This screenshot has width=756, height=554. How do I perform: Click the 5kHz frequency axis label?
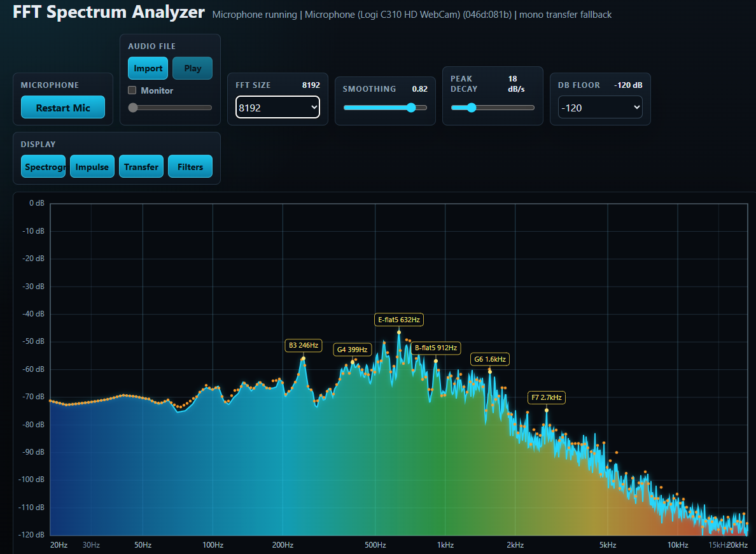click(608, 545)
